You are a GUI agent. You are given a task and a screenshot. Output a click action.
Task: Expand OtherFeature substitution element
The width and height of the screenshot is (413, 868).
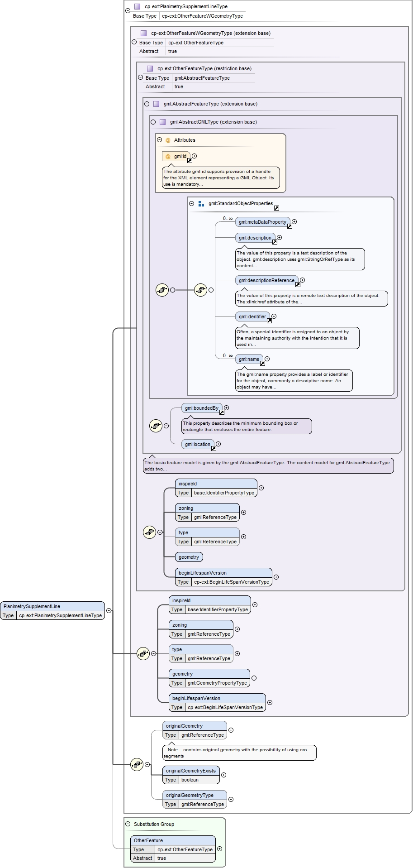pyautogui.click(x=220, y=849)
